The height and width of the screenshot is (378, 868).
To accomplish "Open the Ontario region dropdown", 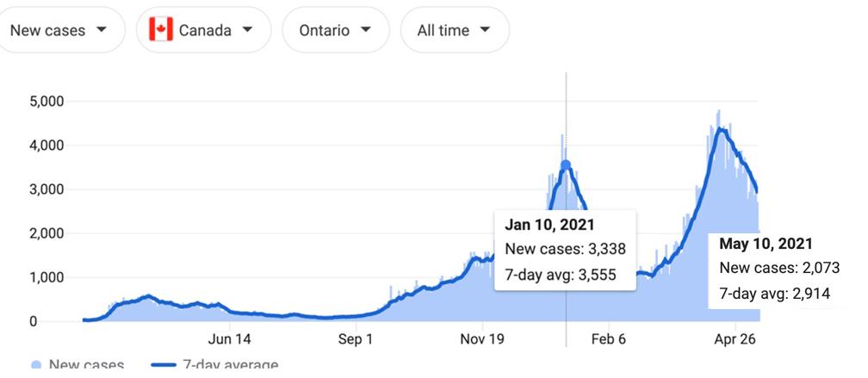I will pyautogui.click(x=335, y=31).
